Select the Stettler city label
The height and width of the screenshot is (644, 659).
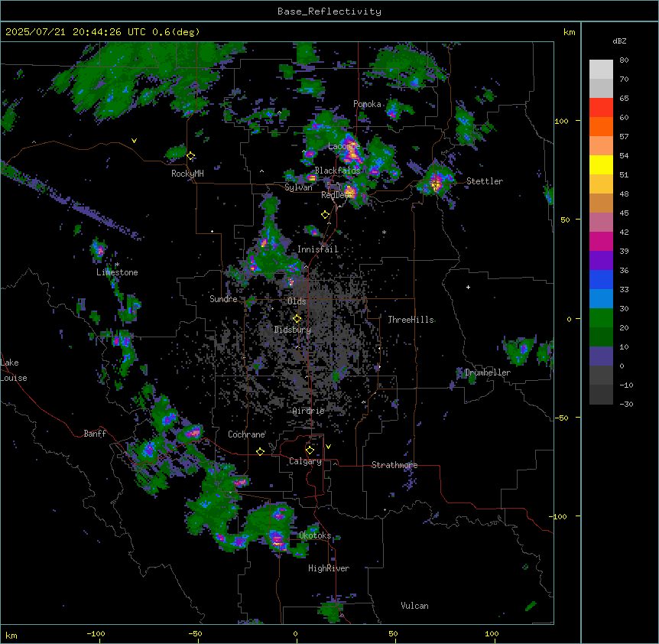pos(485,181)
